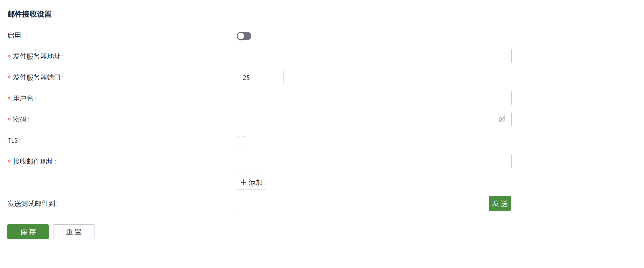
Task: Focus the 接收邮件地址 input field
Action: click(374, 161)
